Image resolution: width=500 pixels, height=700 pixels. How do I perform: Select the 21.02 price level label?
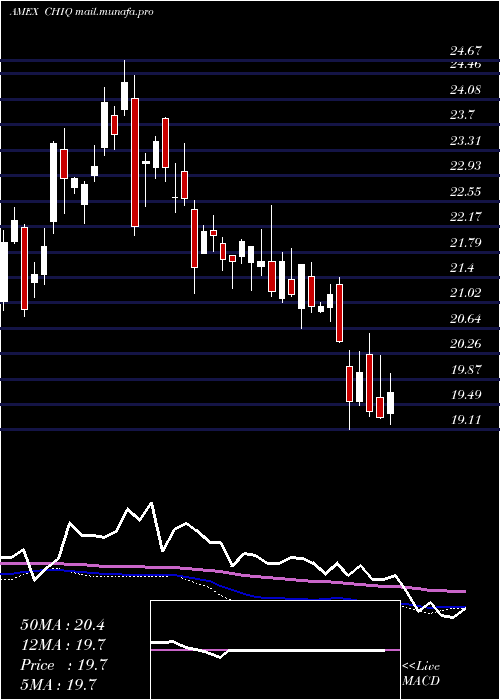pyautogui.click(x=466, y=293)
